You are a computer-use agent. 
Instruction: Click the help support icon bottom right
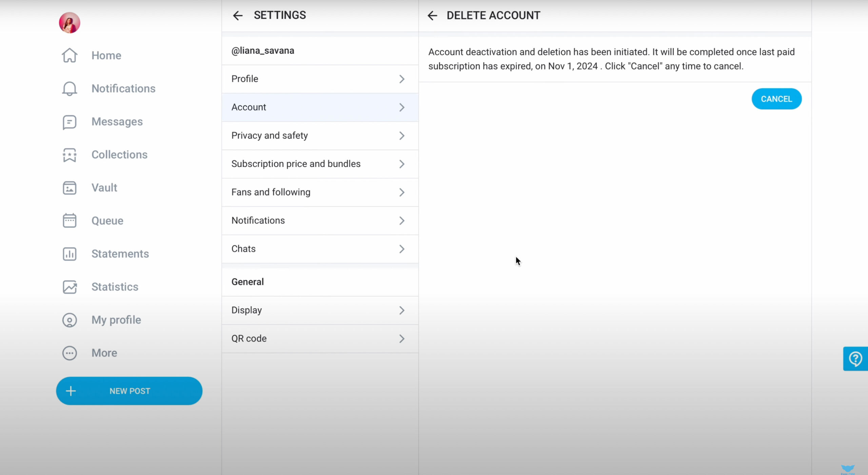(856, 358)
